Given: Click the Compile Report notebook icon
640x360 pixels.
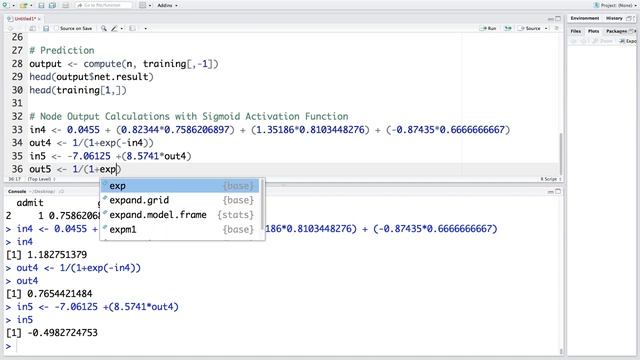Looking at the screenshot, I should pyautogui.click(x=132, y=28).
